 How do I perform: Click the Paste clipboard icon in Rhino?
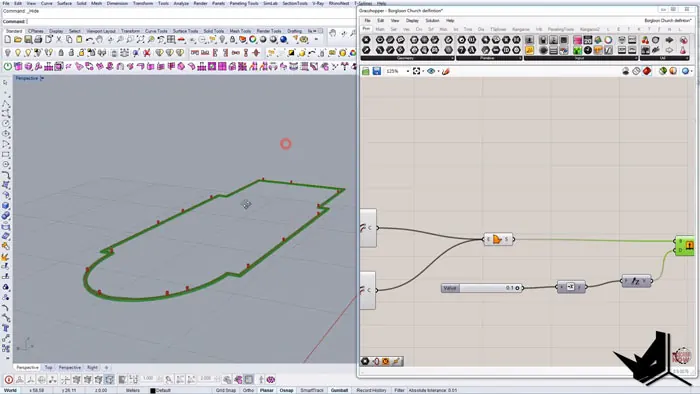pyautogui.click(x=79, y=40)
